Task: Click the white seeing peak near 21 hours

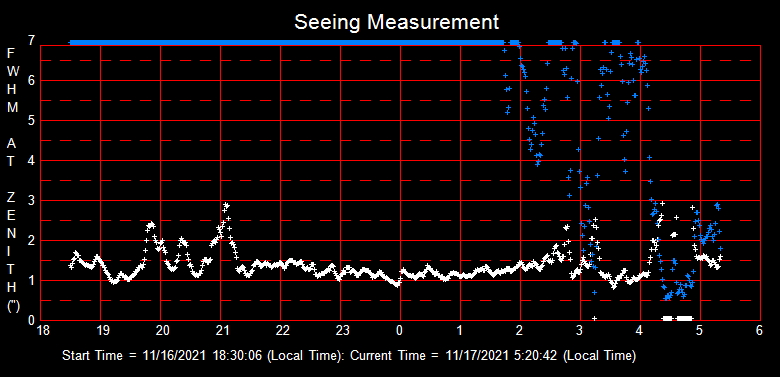Action: coord(226,205)
